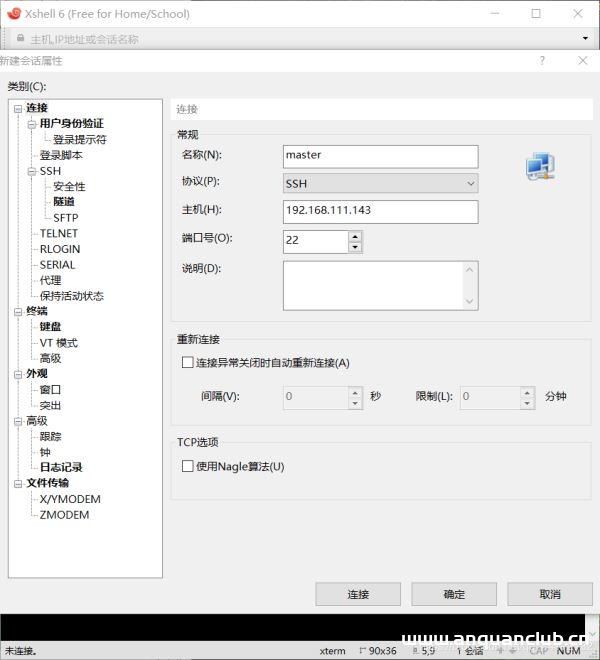This screenshot has width=600, height=660.
Task: Increase the port number with up arrow
Action: (x=355, y=237)
